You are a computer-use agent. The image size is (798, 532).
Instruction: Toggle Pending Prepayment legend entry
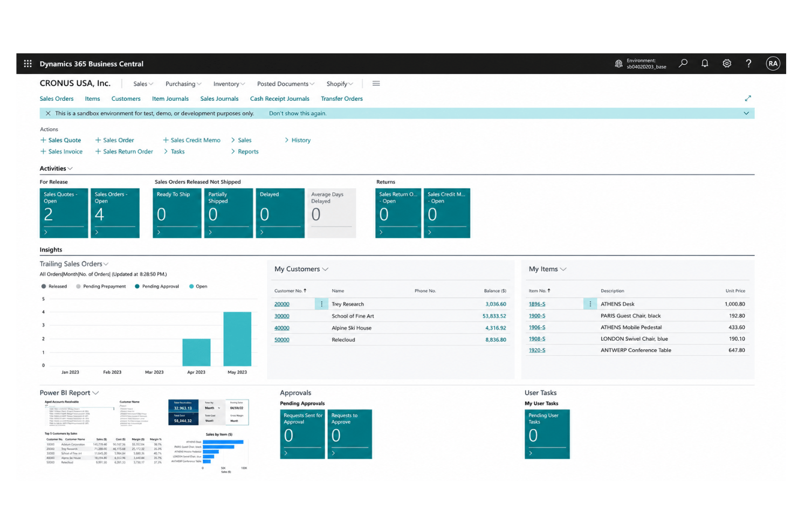click(101, 286)
